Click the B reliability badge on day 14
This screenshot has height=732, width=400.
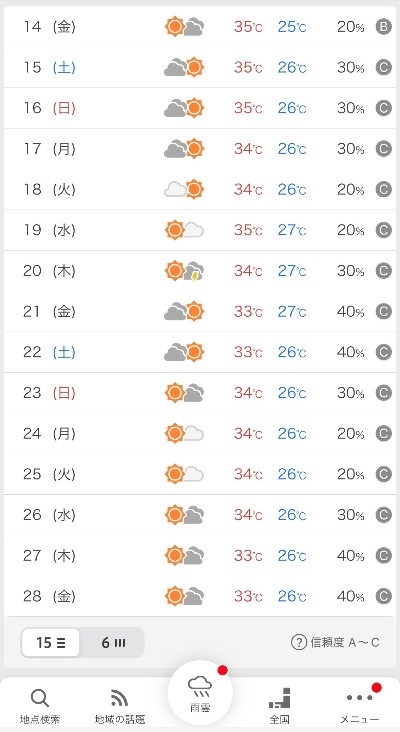(384, 27)
